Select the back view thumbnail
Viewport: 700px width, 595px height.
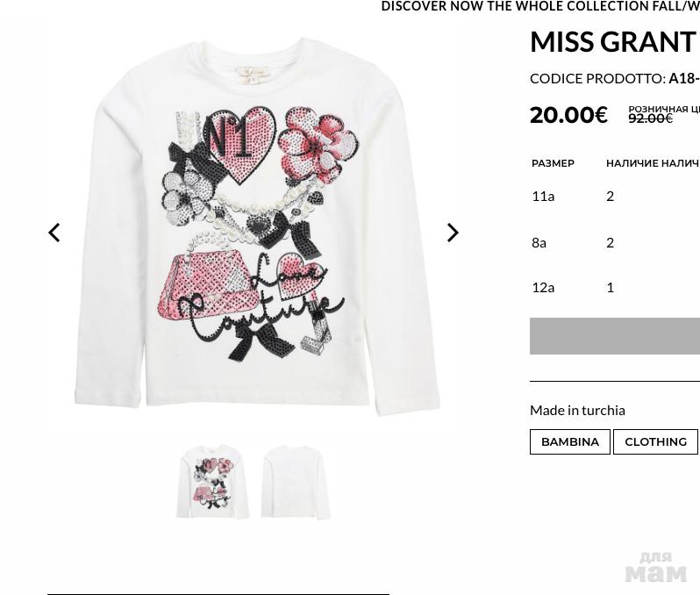296,482
